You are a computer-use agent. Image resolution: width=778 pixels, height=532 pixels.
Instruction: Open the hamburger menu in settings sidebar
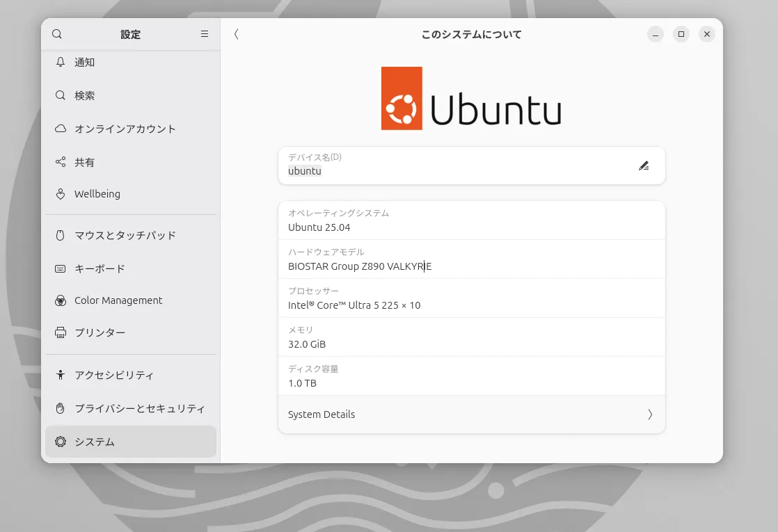pos(205,34)
